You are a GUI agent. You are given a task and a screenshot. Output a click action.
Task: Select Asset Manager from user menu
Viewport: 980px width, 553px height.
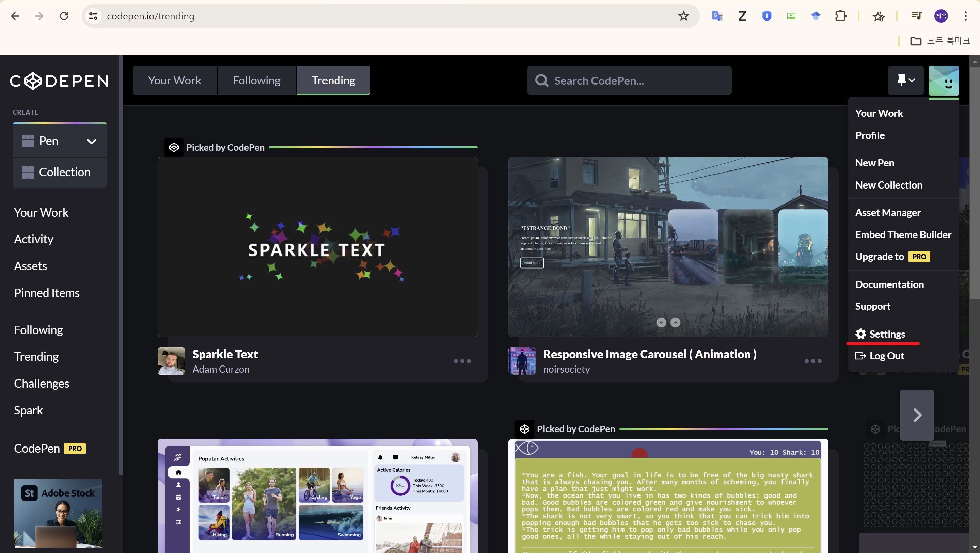point(888,213)
